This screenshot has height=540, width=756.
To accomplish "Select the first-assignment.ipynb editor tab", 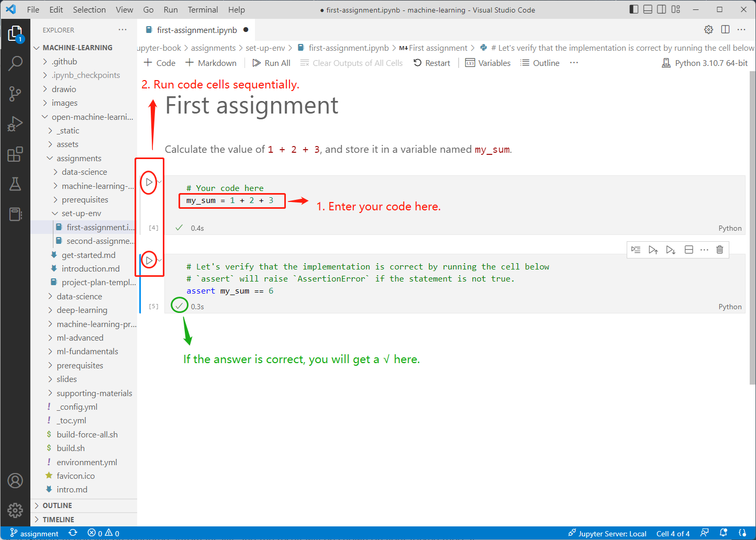I will click(x=196, y=30).
